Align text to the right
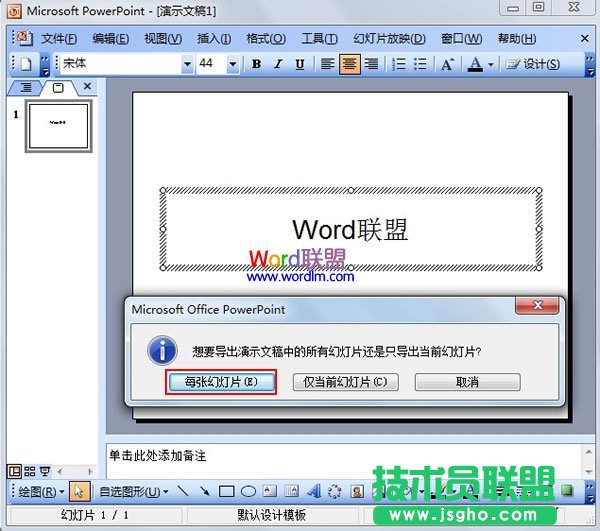Image resolution: width=600 pixels, height=531 pixels. [x=371, y=64]
